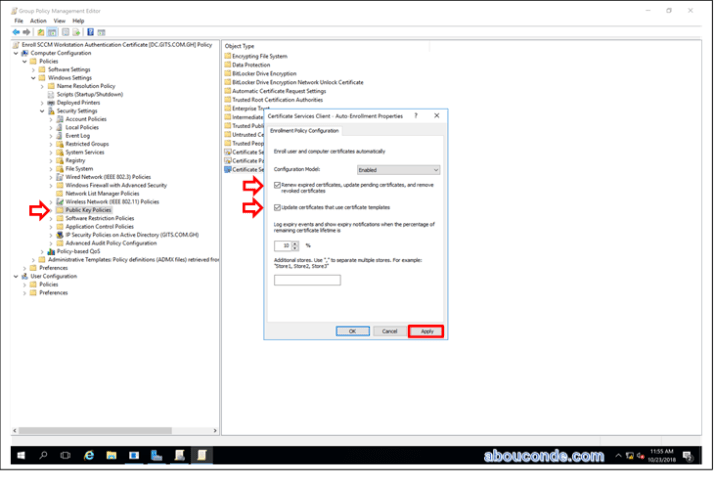Expand the Account Policies node
Image resolution: width=714 pixels, height=484 pixels.
51,119
